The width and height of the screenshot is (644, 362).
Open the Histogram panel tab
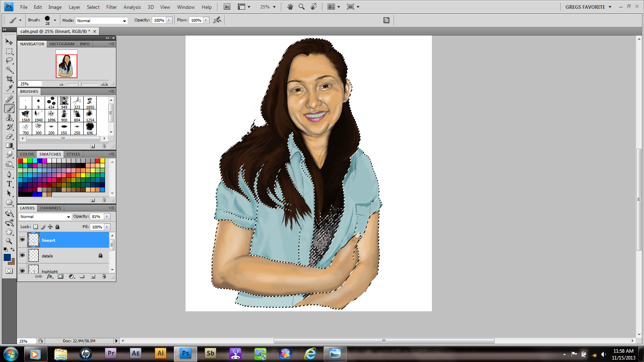click(62, 44)
